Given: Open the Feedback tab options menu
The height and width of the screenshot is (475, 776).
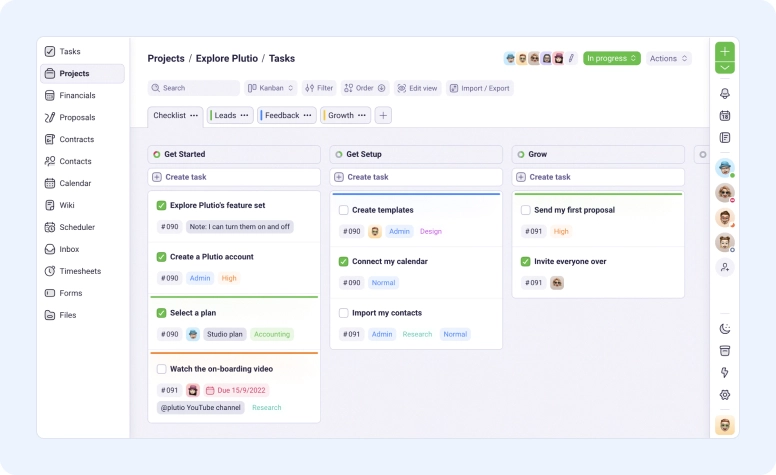Looking at the screenshot, I should (x=307, y=115).
